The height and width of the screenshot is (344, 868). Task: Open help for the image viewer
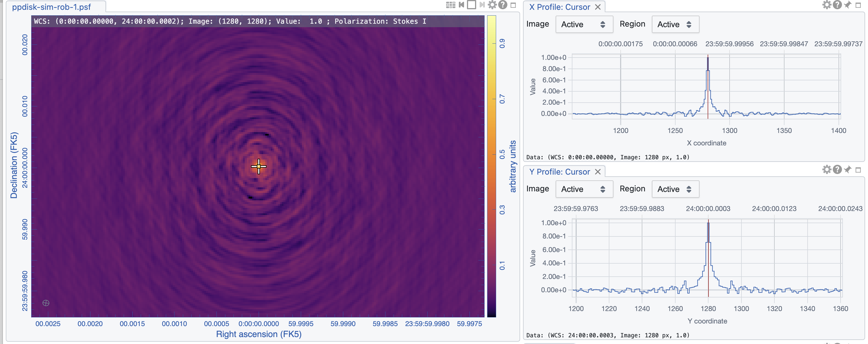[x=503, y=5]
